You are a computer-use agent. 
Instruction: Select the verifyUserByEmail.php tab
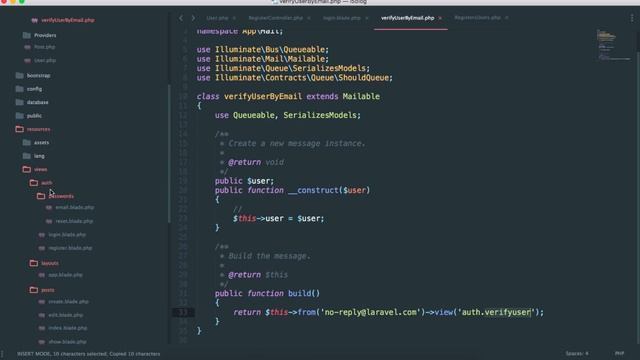click(407, 18)
